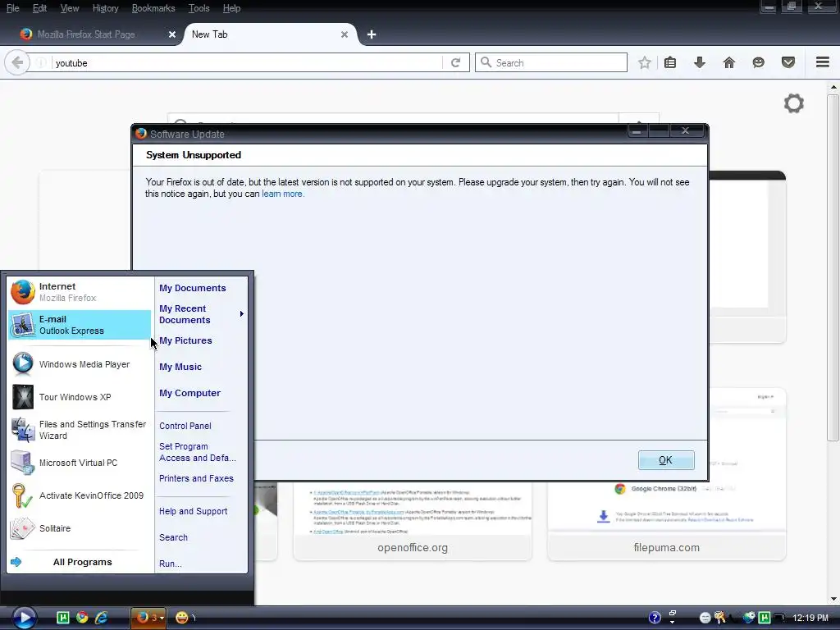Reload the page with the refresh icon
Image resolution: width=840 pixels, height=630 pixels.
456,62
